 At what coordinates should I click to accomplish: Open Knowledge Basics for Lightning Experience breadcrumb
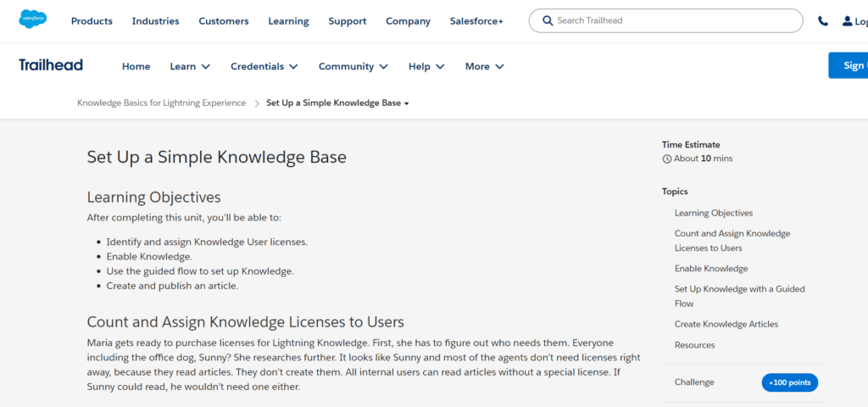click(x=161, y=103)
